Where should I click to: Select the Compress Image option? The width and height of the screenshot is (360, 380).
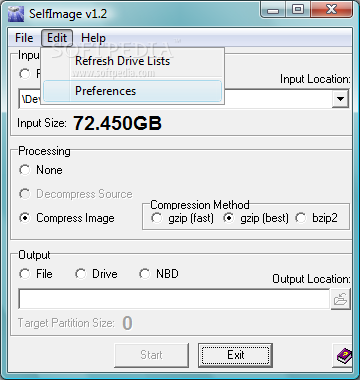[67, 218]
